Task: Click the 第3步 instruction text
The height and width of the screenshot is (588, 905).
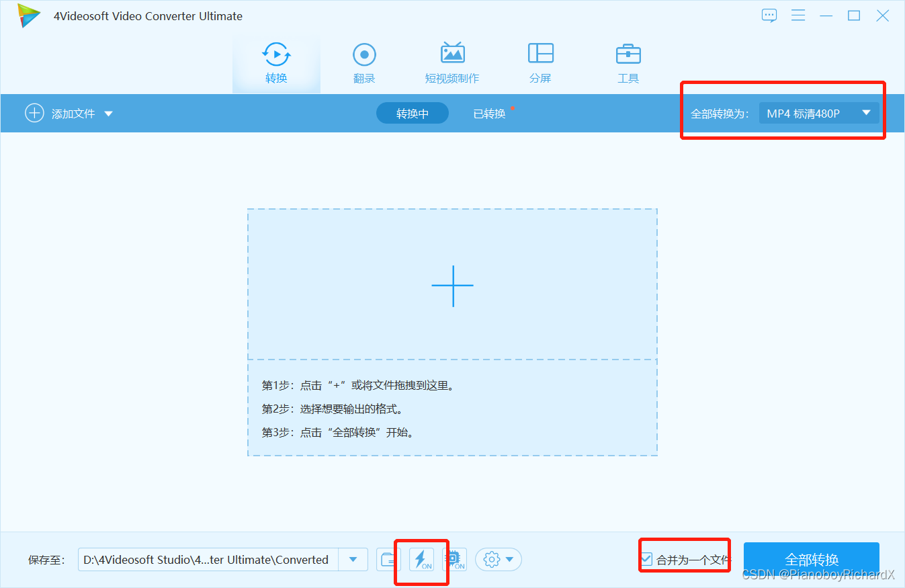Action: tap(339, 433)
